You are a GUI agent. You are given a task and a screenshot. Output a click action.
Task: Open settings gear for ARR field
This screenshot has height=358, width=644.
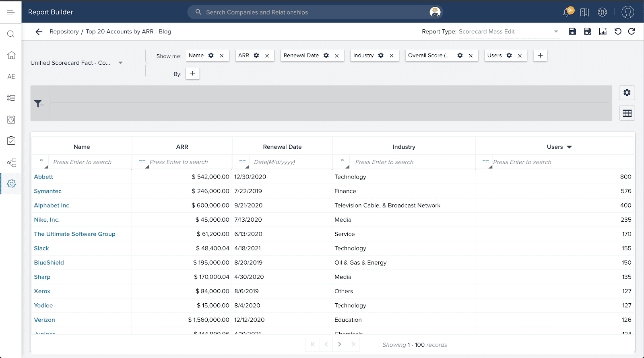256,56
